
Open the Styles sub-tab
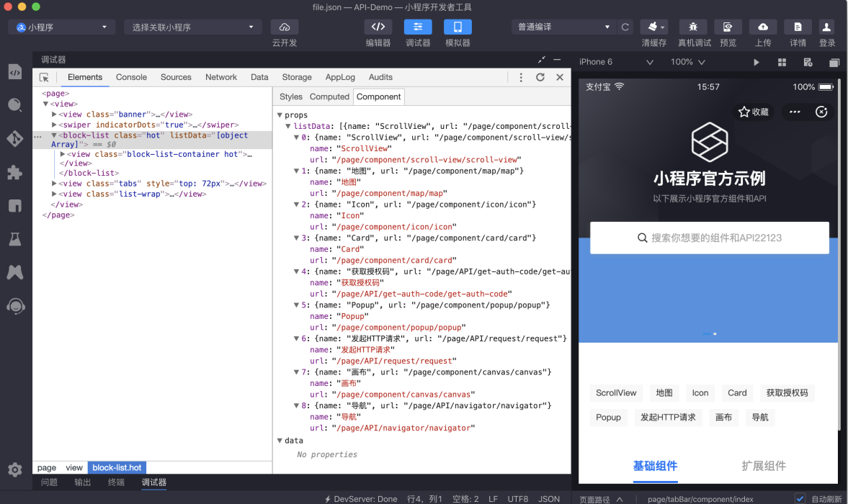pos(291,96)
